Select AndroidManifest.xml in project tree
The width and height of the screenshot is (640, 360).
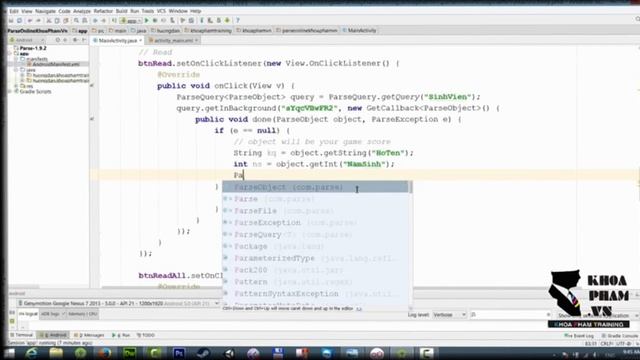pos(56,64)
